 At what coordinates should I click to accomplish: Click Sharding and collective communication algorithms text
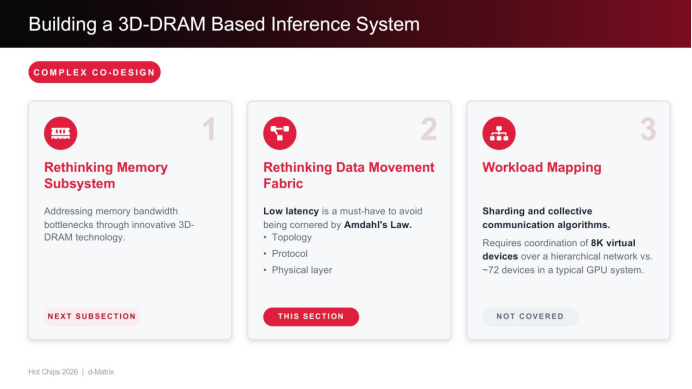coord(546,218)
